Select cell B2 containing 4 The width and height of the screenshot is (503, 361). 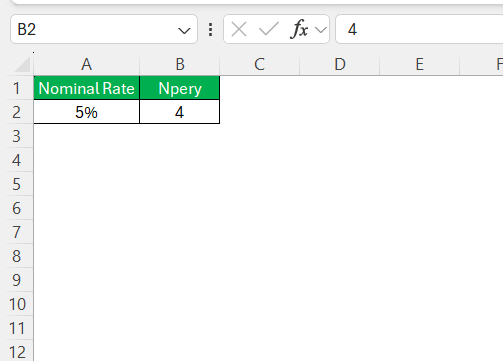(180, 112)
